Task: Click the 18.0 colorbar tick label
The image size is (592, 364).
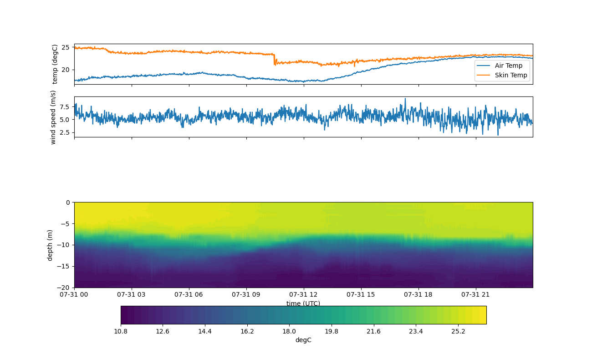Action: [x=289, y=331]
